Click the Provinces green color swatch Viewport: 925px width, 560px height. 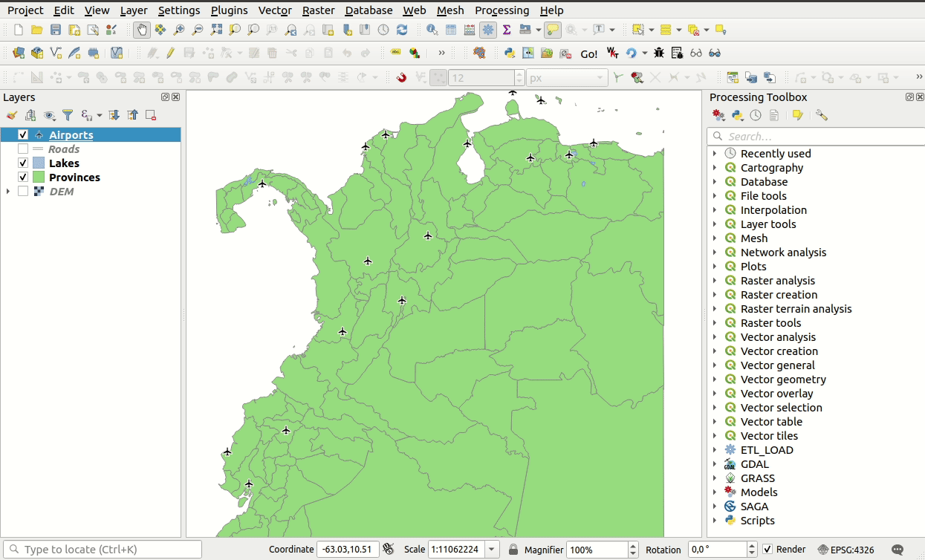click(x=38, y=178)
